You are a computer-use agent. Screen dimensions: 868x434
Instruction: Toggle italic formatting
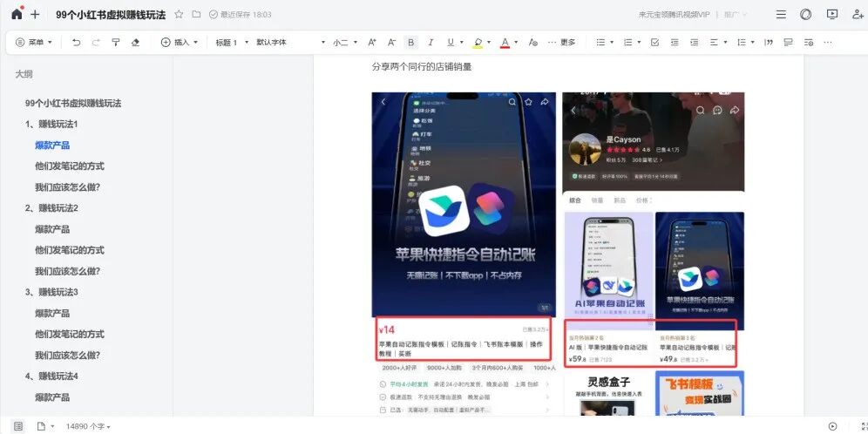pos(431,42)
